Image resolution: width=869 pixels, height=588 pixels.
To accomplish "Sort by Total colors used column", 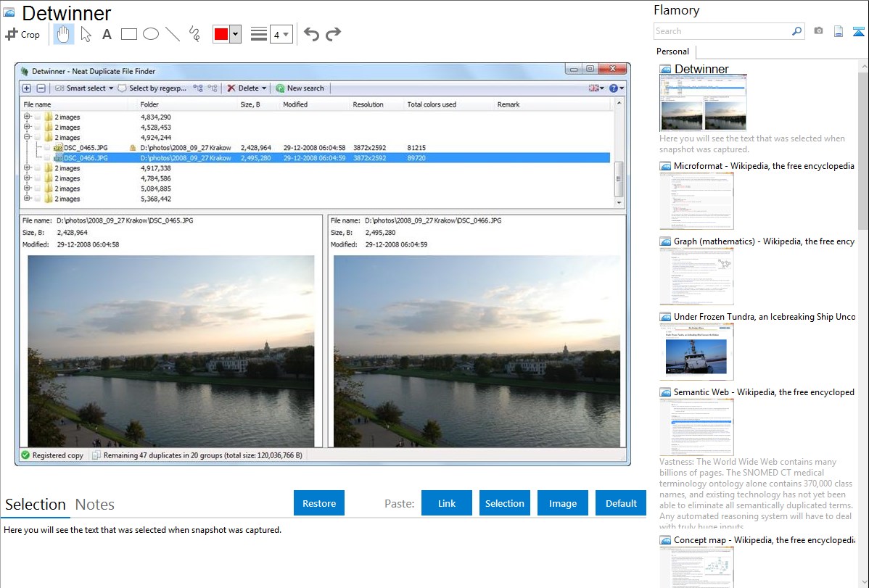I will tap(448, 104).
